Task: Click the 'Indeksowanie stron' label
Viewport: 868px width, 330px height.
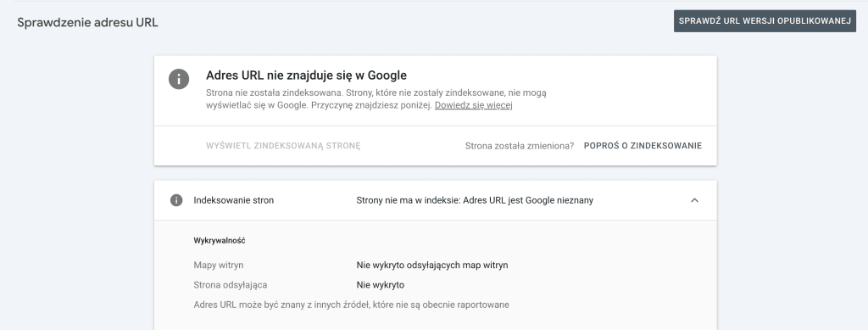Action: (234, 200)
